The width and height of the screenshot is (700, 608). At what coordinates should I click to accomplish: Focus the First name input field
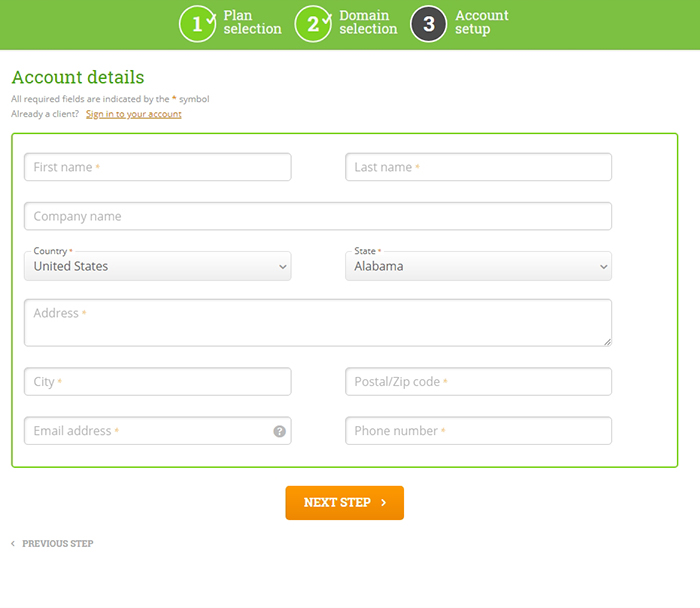tap(158, 167)
